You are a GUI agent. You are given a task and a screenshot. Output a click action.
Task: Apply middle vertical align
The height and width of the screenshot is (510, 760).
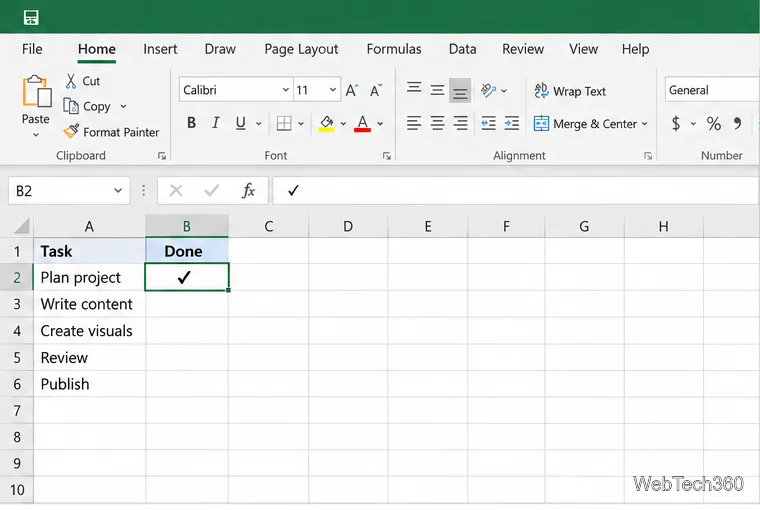(437, 90)
